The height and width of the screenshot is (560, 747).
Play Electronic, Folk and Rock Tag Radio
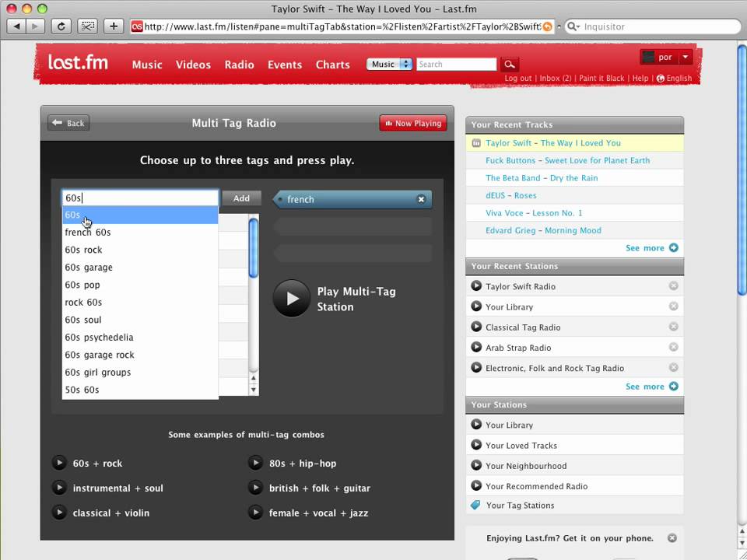click(476, 368)
